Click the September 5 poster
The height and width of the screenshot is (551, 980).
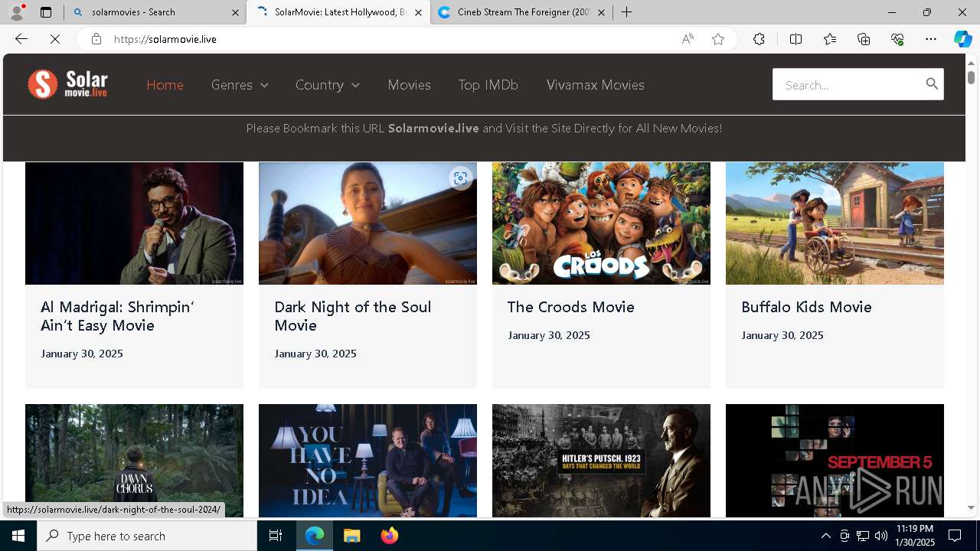(835, 461)
